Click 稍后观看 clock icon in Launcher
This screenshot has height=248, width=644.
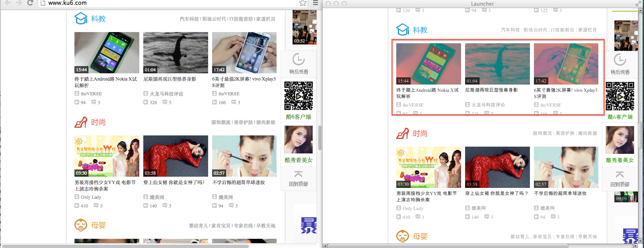620,60
